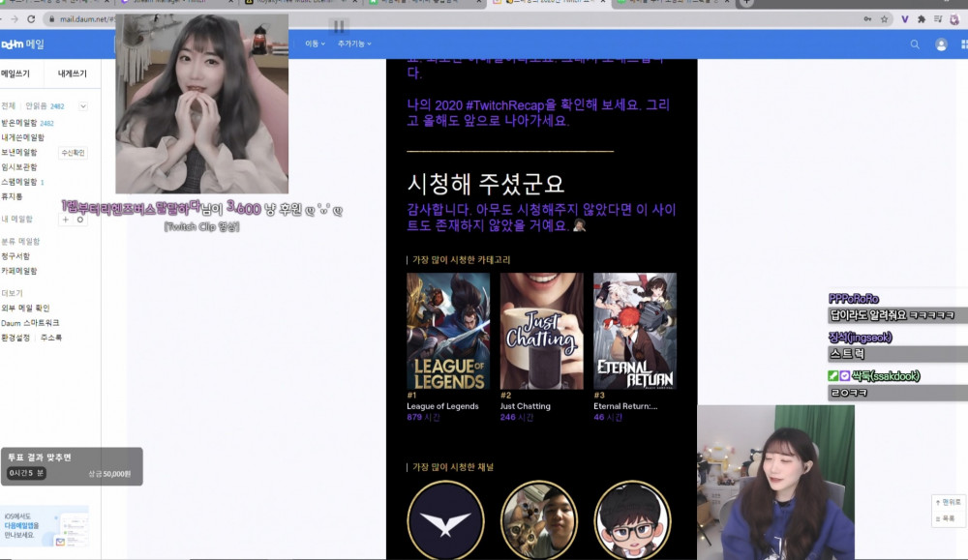This screenshot has height=560, width=968.
Task: Open the 이동 dropdown menu
Action: [315, 44]
